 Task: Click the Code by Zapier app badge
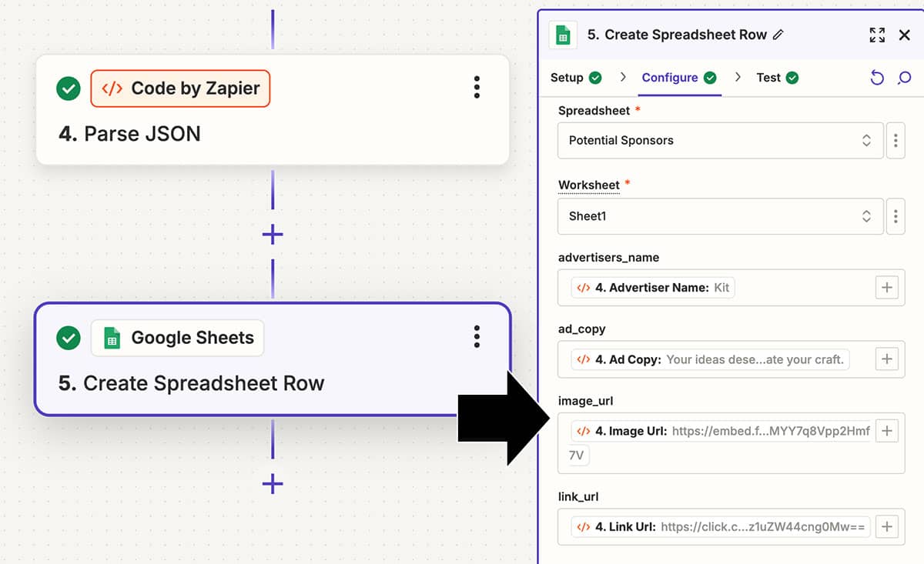[180, 88]
